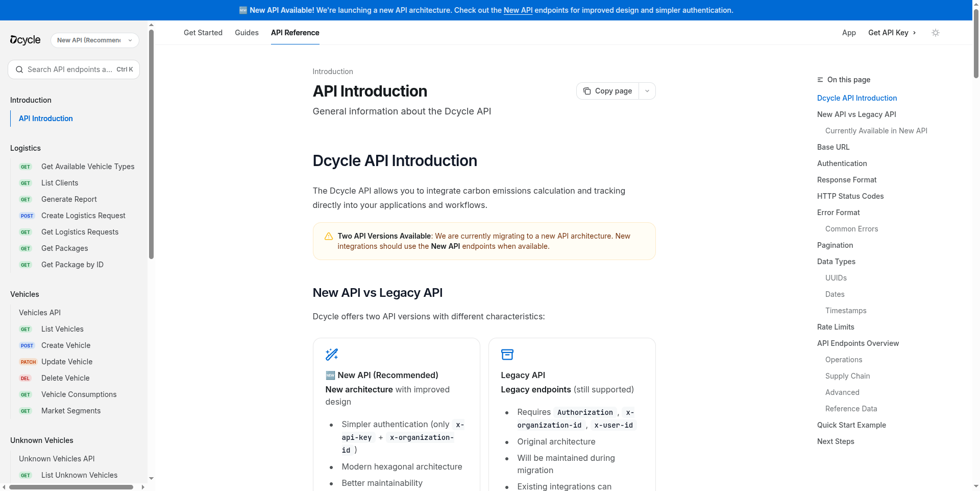Open Unknown Vehicles API page
The width and height of the screenshot is (980, 491).
click(x=57, y=459)
